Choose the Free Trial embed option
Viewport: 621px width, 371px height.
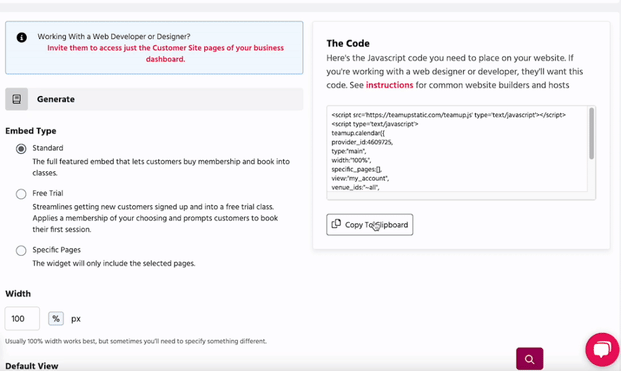point(21,194)
